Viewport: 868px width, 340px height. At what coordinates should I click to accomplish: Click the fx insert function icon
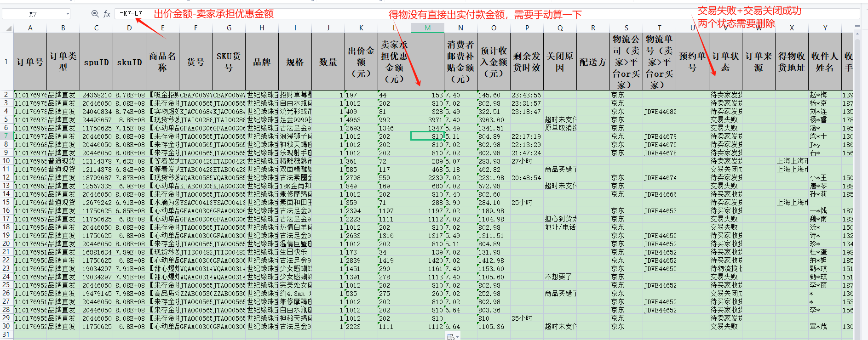[x=107, y=14]
